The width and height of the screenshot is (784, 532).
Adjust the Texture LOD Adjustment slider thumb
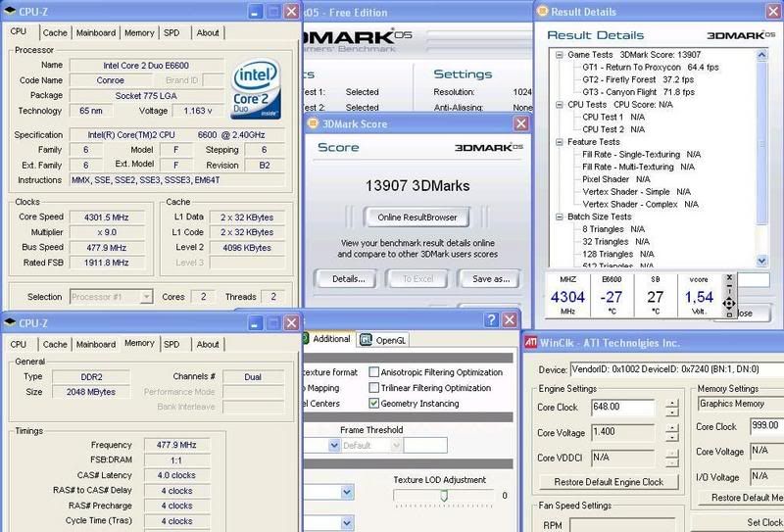[444, 496]
